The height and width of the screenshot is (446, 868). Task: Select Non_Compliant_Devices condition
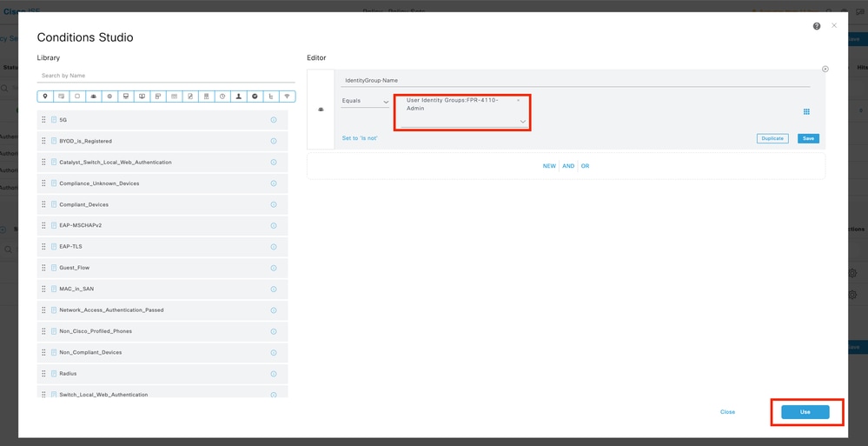[x=162, y=352]
